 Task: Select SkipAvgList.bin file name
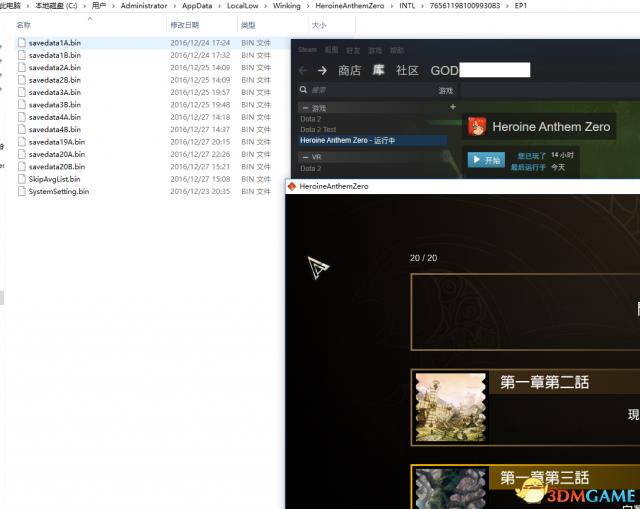(x=54, y=179)
